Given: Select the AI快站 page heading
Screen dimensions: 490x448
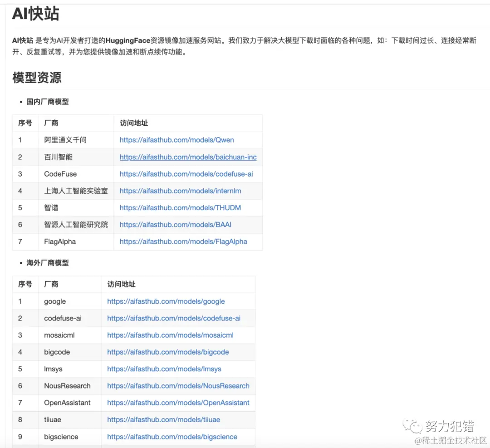Looking at the screenshot, I should point(35,14).
